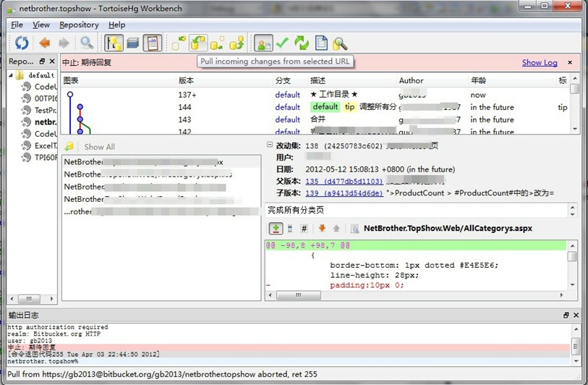Refresh the current repository
This screenshot has width=588, height=385.
click(x=22, y=43)
